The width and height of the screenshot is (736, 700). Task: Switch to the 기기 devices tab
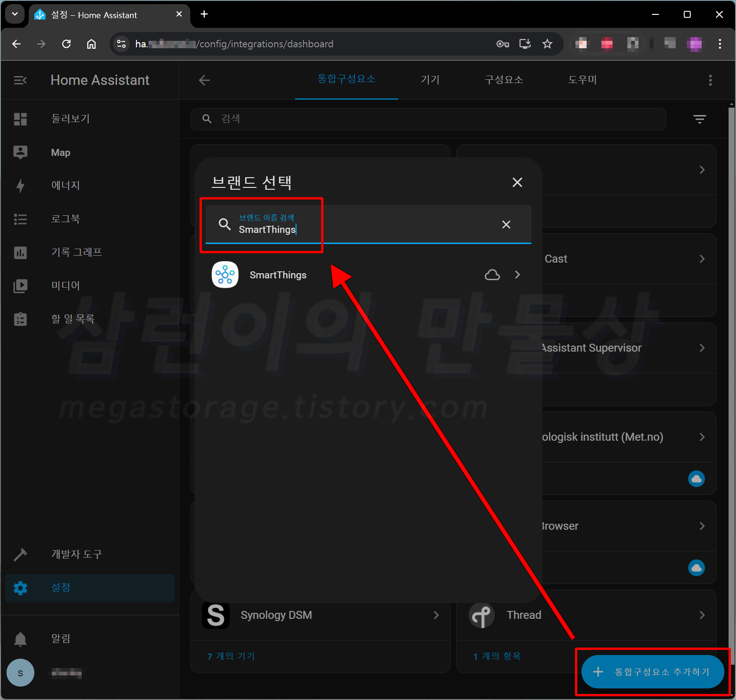click(x=430, y=80)
